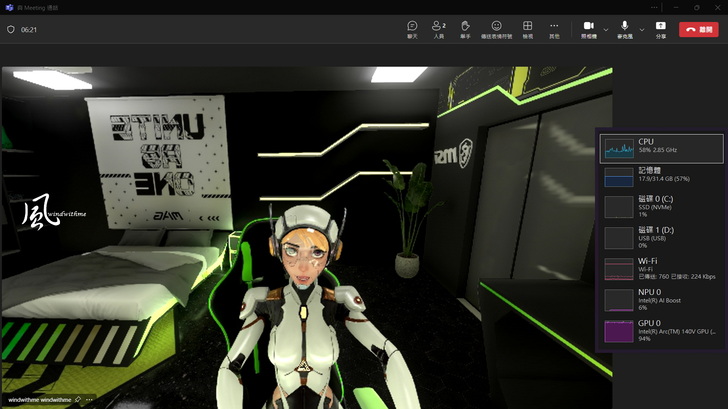The width and height of the screenshot is (728, 409).
Task: Change the meeting view layout
Action: click(527, 29)
